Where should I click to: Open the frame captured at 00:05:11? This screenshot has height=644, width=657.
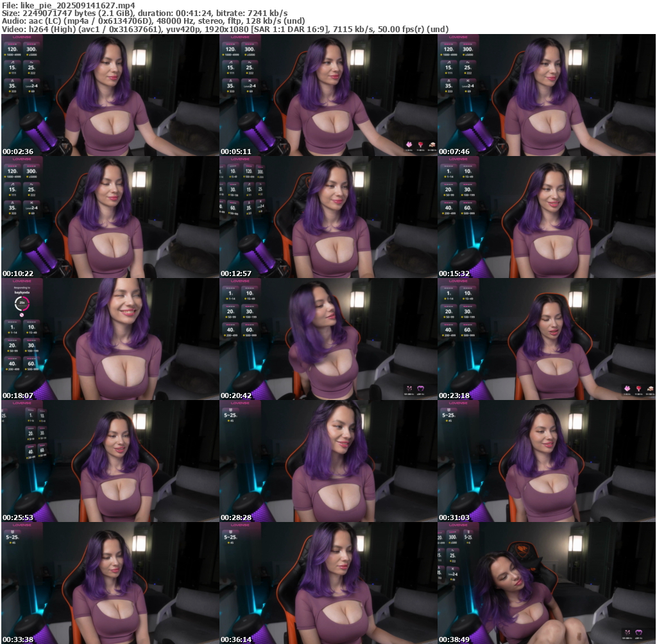tap(328, 95)
